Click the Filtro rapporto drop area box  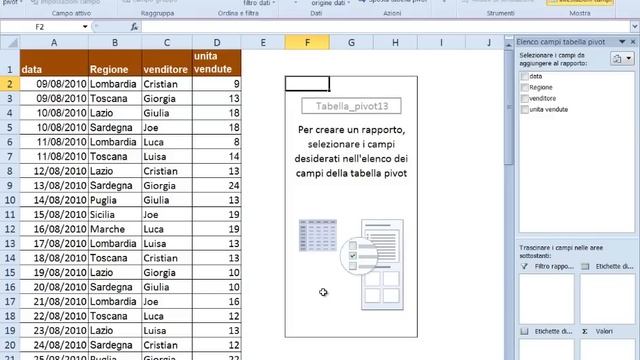tap(547, 299)
